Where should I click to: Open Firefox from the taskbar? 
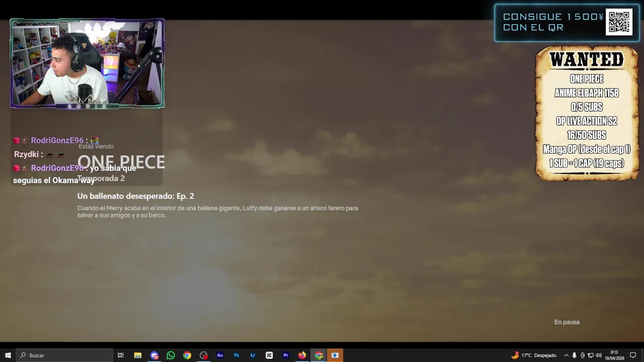(x=302, y=355)
